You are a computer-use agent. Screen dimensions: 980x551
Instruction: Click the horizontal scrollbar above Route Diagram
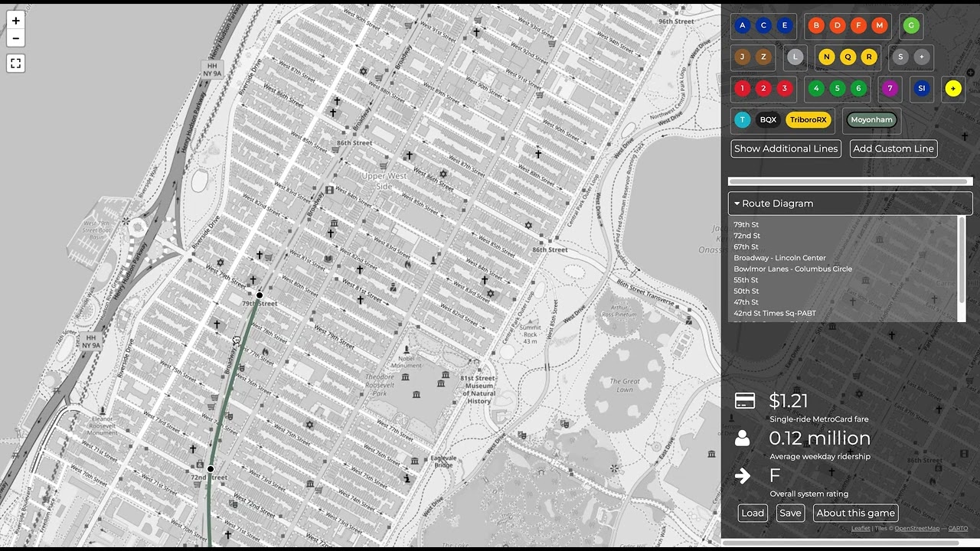848,181
